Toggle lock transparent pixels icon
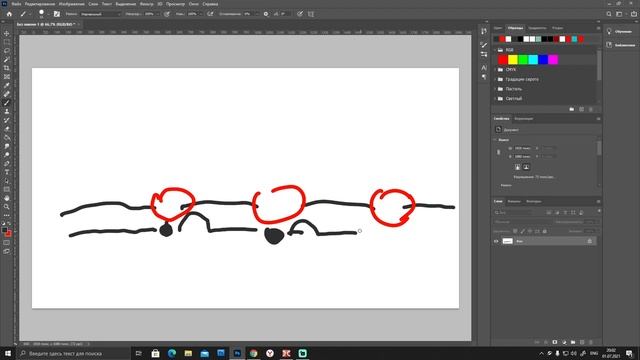This screenshot has height=360, width=640. (x=515, y=231)
